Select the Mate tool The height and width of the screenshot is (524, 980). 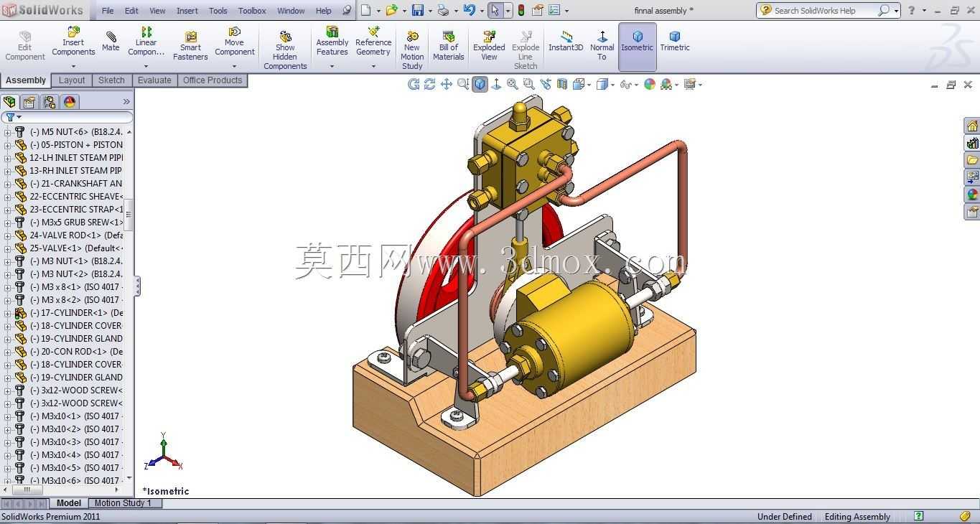(111, 42)
